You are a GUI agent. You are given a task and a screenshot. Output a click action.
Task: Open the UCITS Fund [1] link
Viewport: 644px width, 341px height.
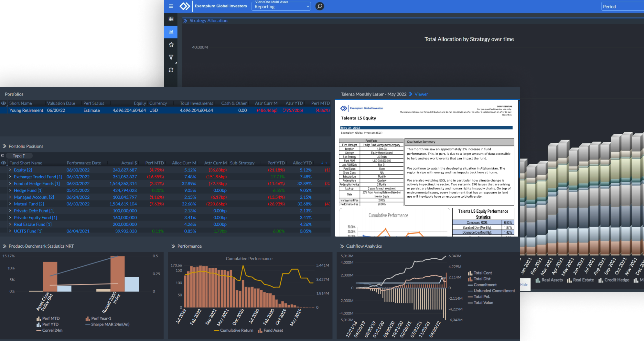pos(28,231)
